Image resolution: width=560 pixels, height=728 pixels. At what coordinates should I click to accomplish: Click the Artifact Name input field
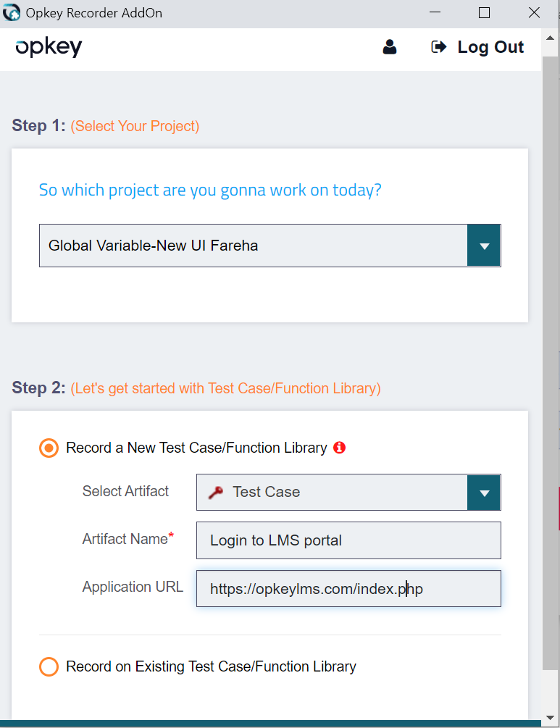click(348, 540)
